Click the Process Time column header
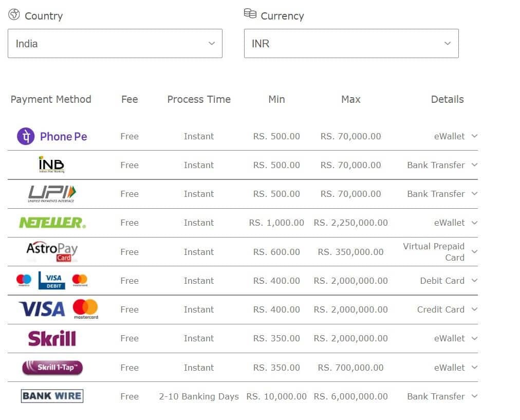 pos(199,99)
